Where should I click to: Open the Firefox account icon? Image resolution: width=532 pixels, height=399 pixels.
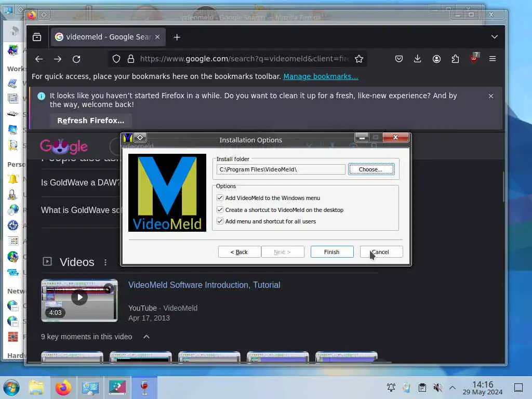point(436,59)
